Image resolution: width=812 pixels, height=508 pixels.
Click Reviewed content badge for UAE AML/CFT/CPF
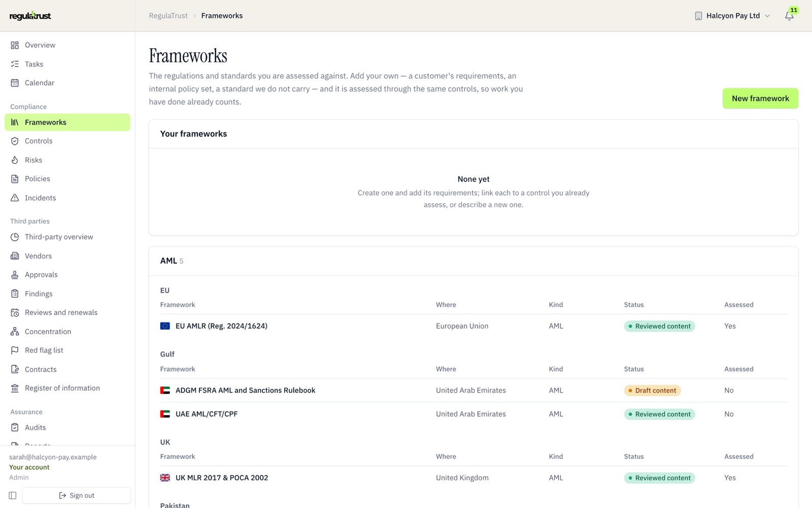659,414
